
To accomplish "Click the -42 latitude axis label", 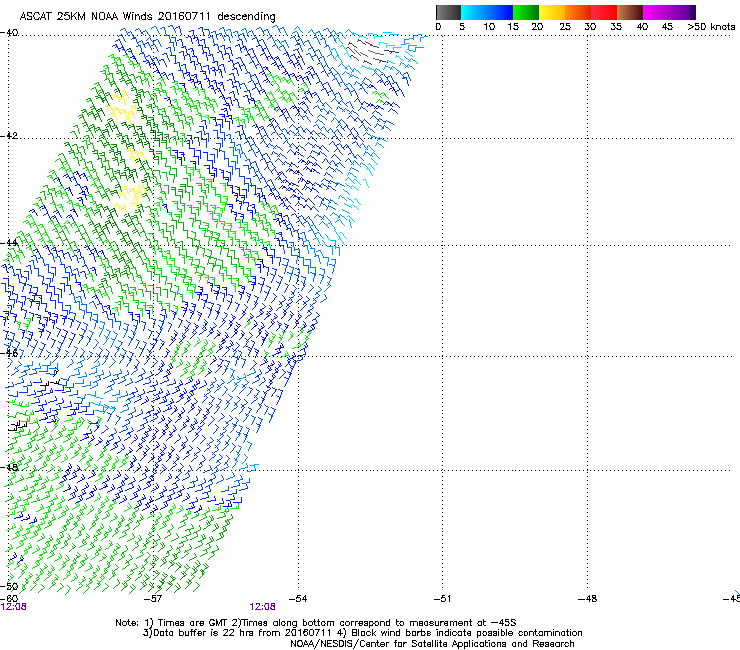I will coord(9,135).
